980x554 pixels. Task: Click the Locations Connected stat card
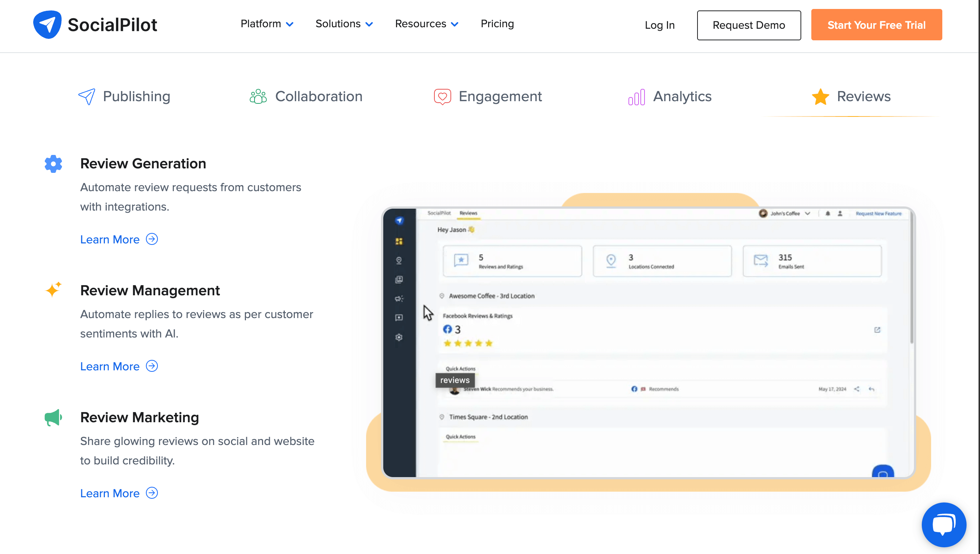click(x=662, y=261)
